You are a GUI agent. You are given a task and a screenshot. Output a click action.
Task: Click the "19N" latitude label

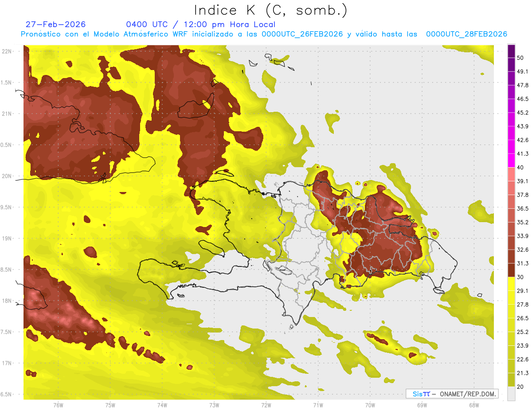click(7, 239)
